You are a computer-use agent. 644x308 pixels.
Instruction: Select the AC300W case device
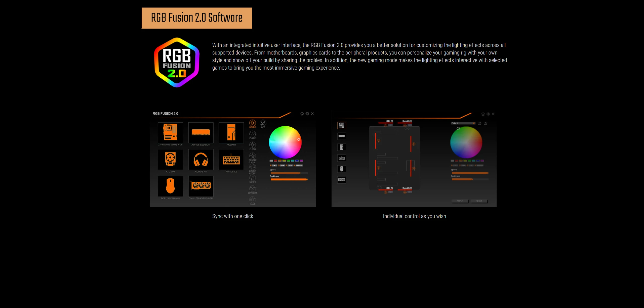(231, 133)
